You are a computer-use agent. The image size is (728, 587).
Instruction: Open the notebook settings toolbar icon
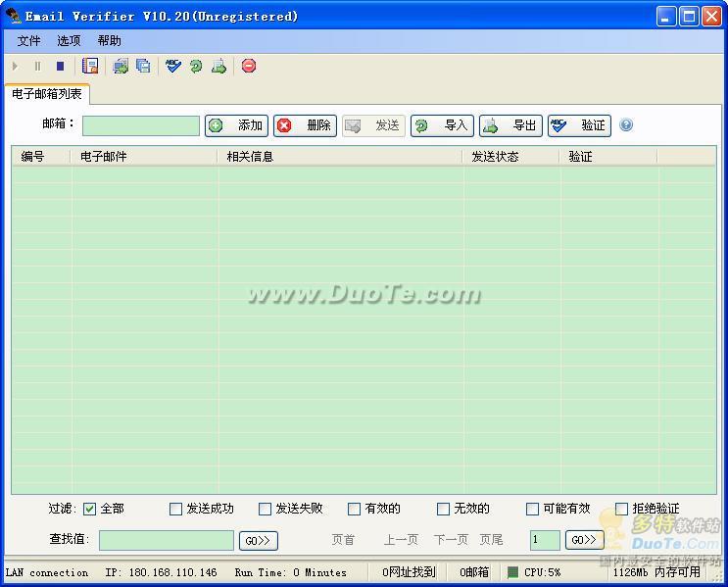tap(90, 66)
